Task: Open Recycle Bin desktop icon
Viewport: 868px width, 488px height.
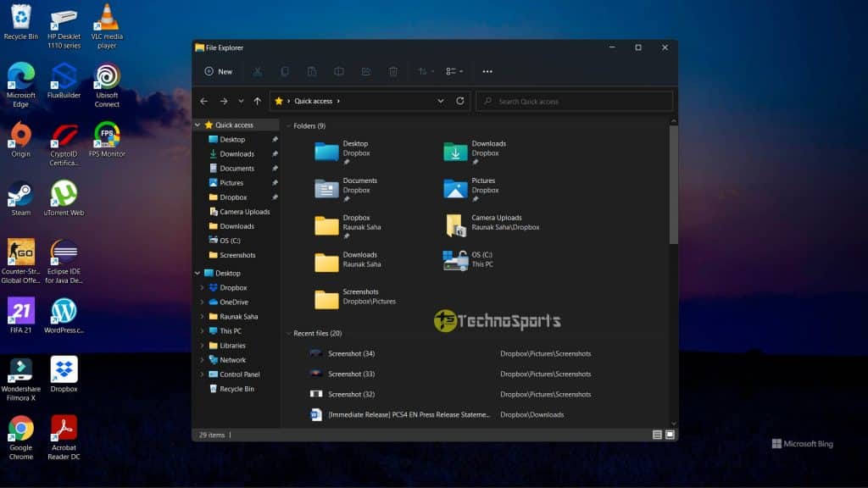Action: pos(21,22)
